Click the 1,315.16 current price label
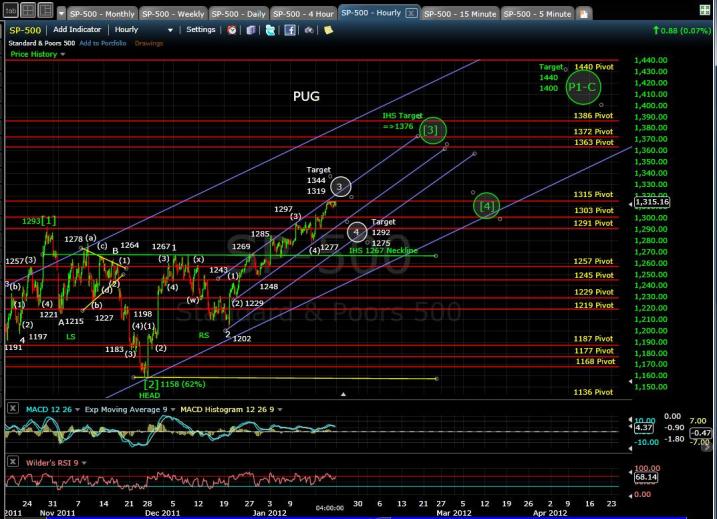 (652, 202)
